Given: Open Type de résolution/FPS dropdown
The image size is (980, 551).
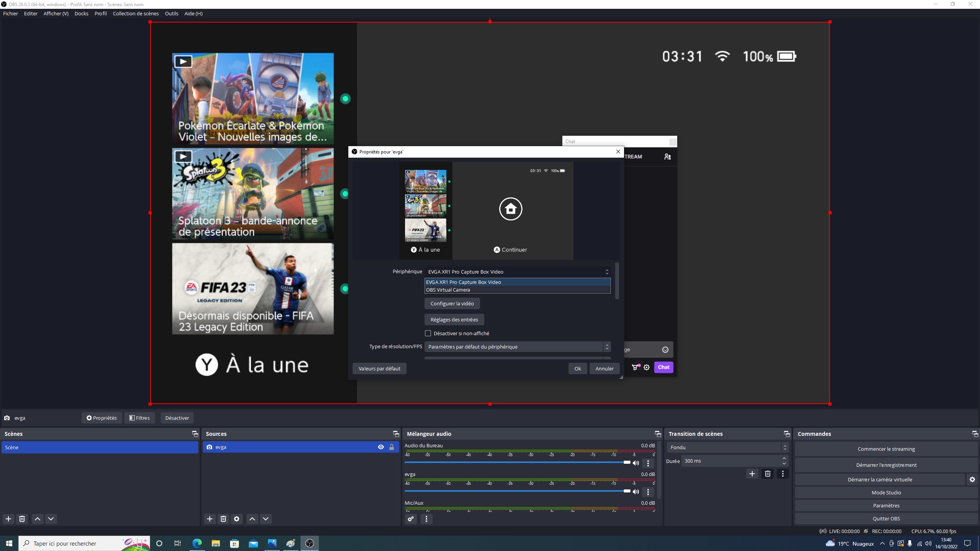Looking at the screenshot, I should (518, 347).
